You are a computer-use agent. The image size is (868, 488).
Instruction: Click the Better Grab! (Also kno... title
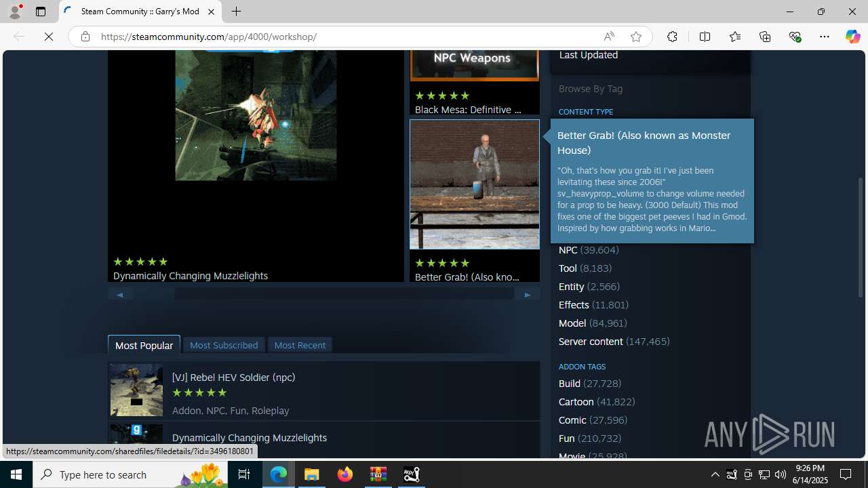pos(467,277)
